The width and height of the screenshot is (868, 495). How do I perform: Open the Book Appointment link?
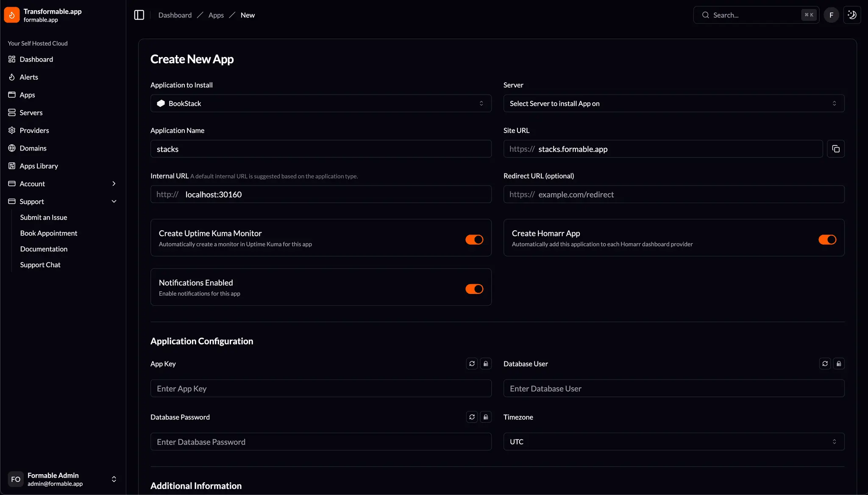49,233
